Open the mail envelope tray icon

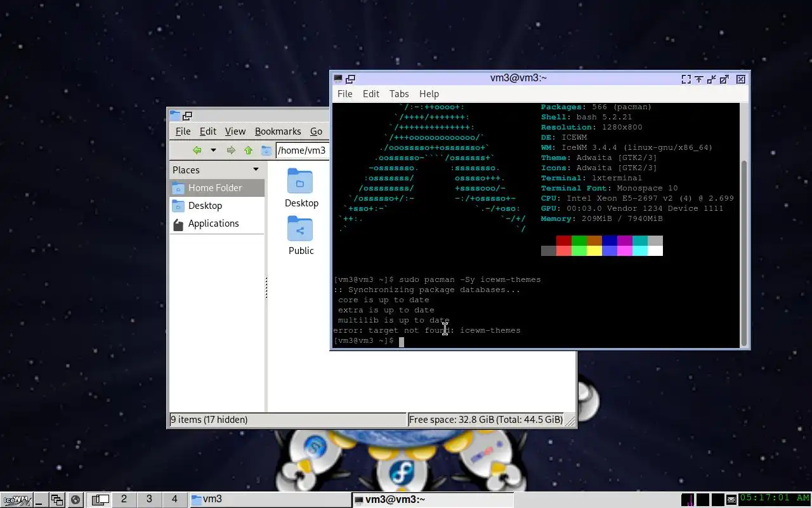[731, 500]
